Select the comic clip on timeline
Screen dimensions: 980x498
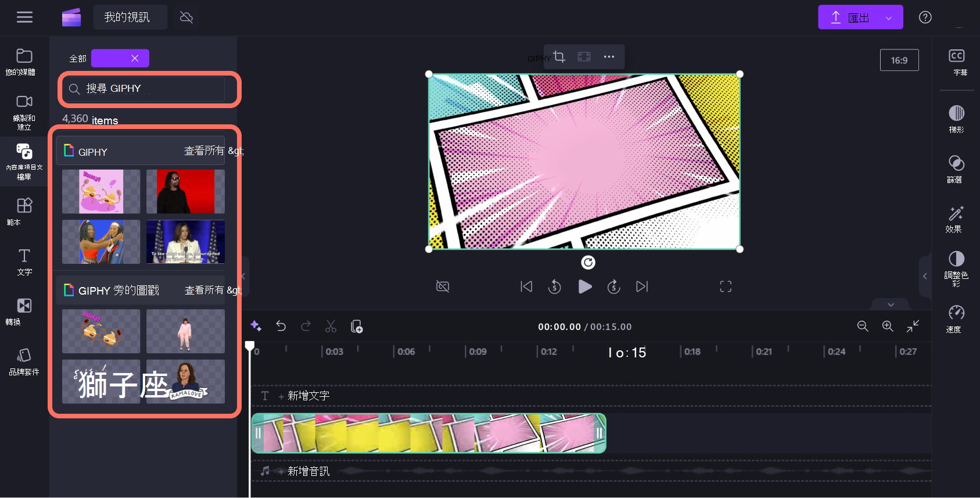tap(429, 433)
